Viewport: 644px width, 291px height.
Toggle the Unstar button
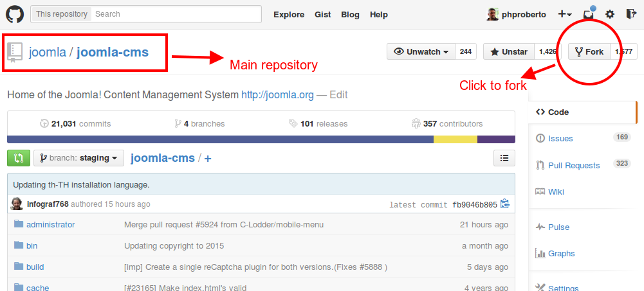click(508, 51)
